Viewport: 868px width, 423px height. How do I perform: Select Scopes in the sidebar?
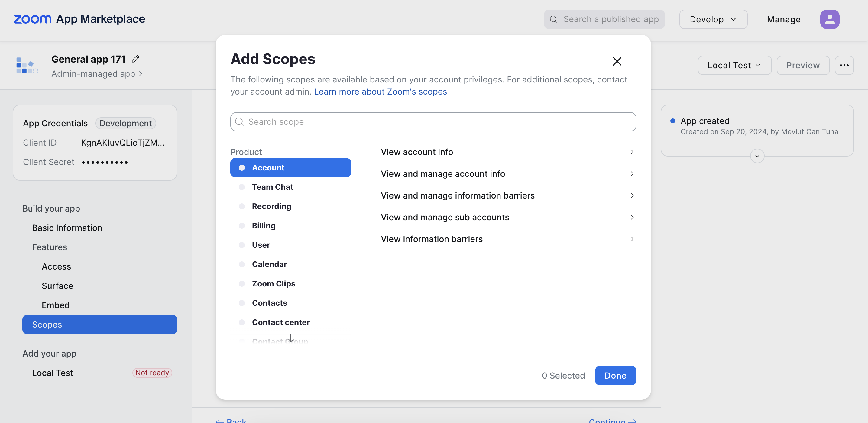[99, 325]
